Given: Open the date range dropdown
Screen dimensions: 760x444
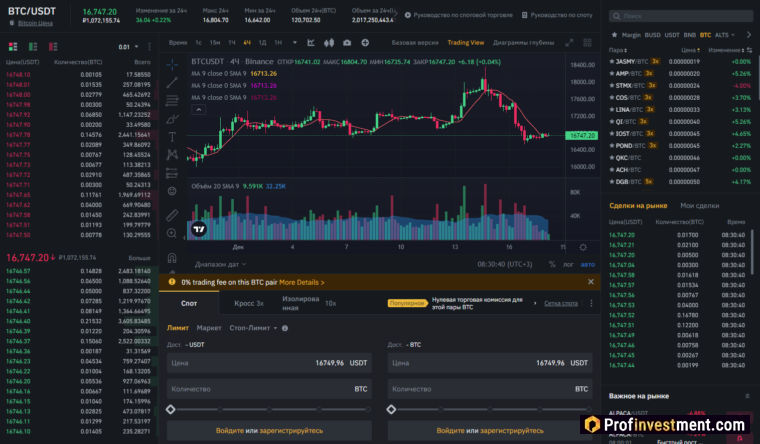Looking at the screenshot, I should pyautogui.click(x=221, y=264).
